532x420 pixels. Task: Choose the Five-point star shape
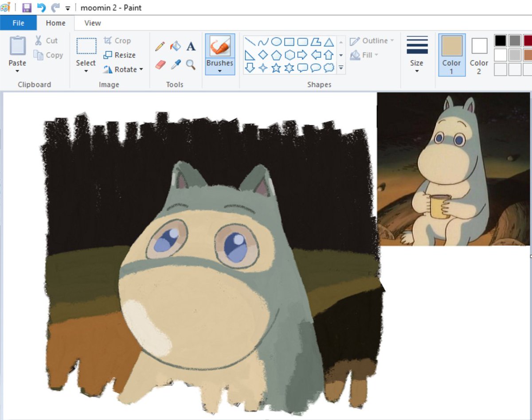click(276, 68)
